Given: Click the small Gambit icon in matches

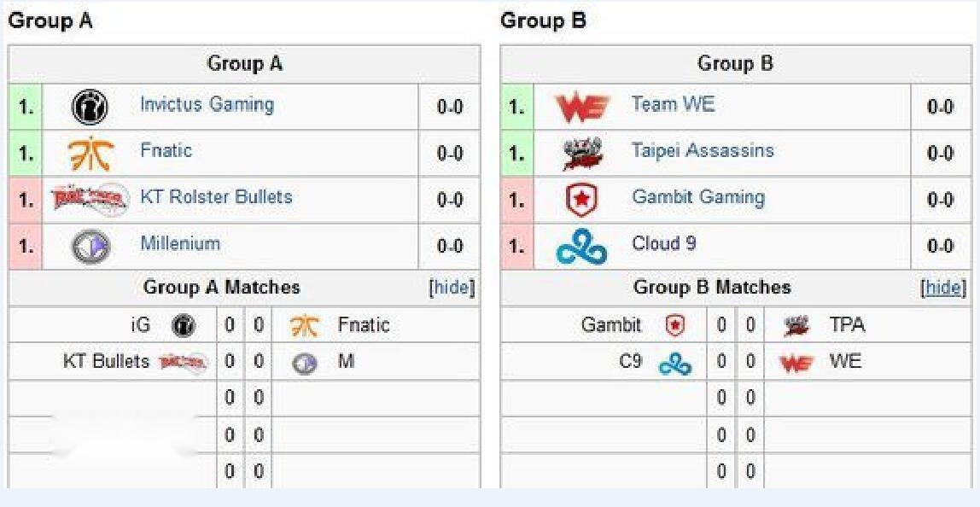Looking at the screenshot, I should (x=675, y=325).
